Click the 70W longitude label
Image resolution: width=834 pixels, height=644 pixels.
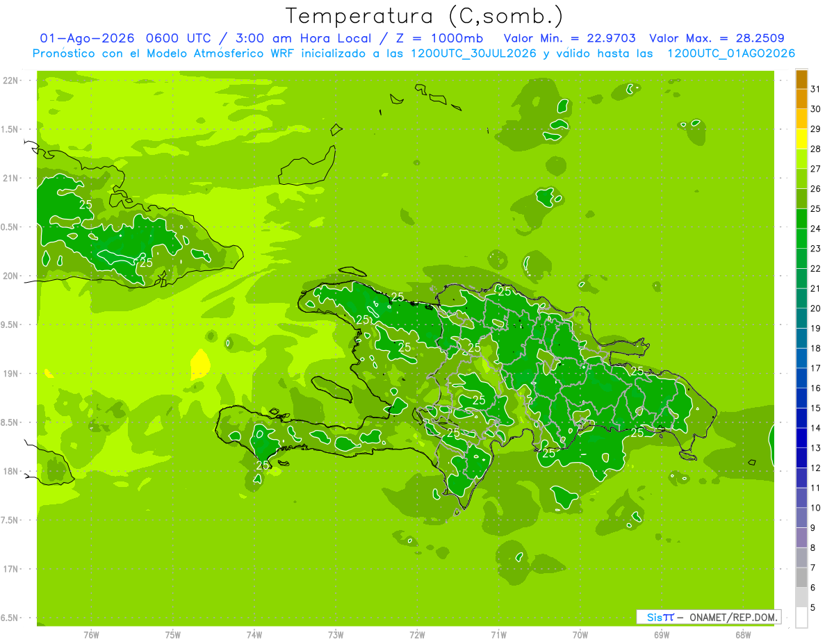point(580,634)
